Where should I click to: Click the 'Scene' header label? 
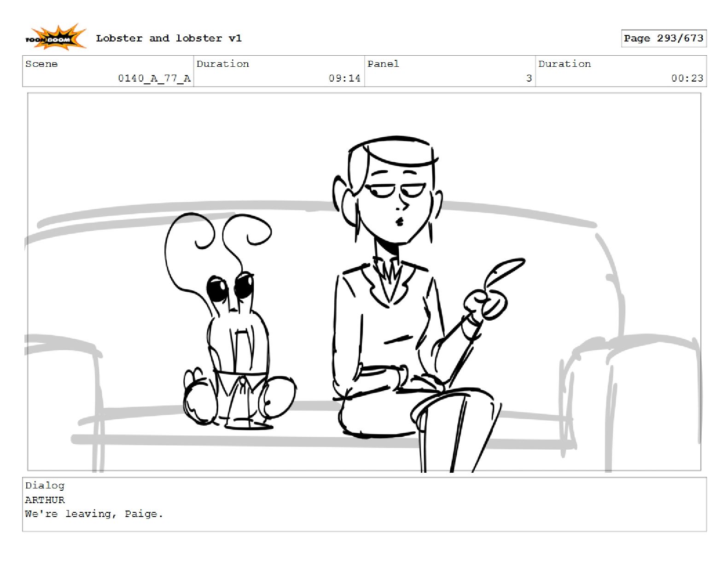[x=41, y=64]
